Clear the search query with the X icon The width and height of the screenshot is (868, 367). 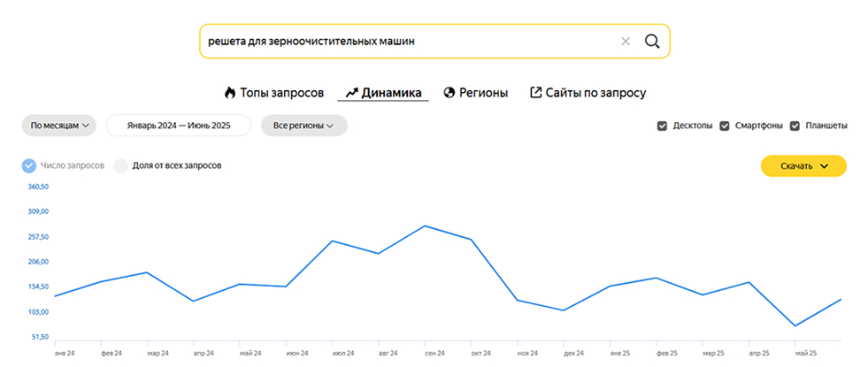click(626, 41)
